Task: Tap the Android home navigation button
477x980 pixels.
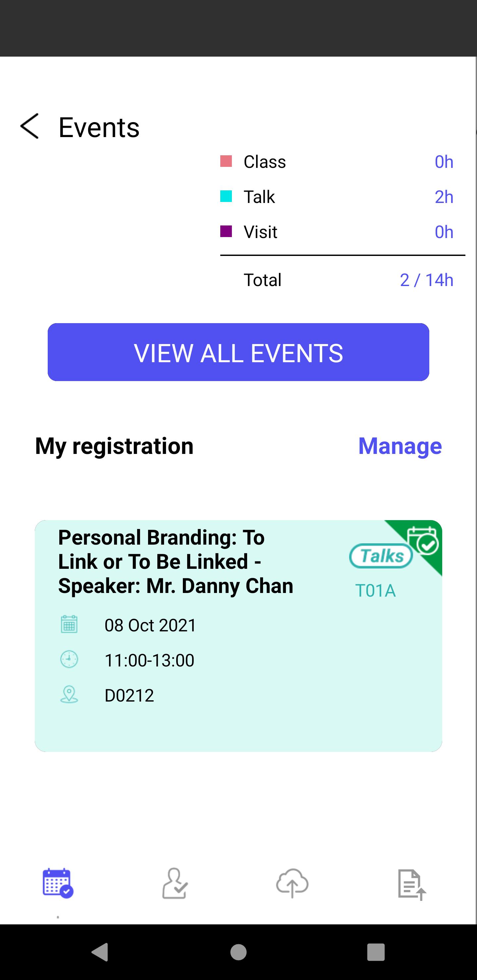Action: tap(239, 952)
